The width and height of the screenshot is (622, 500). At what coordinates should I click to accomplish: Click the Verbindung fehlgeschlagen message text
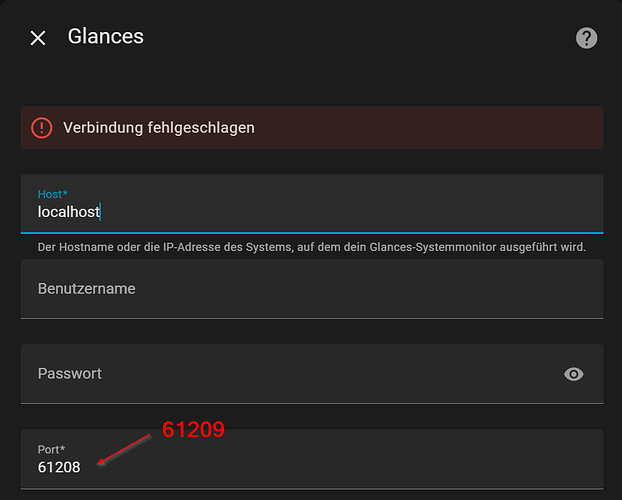[x=158, y=128]
